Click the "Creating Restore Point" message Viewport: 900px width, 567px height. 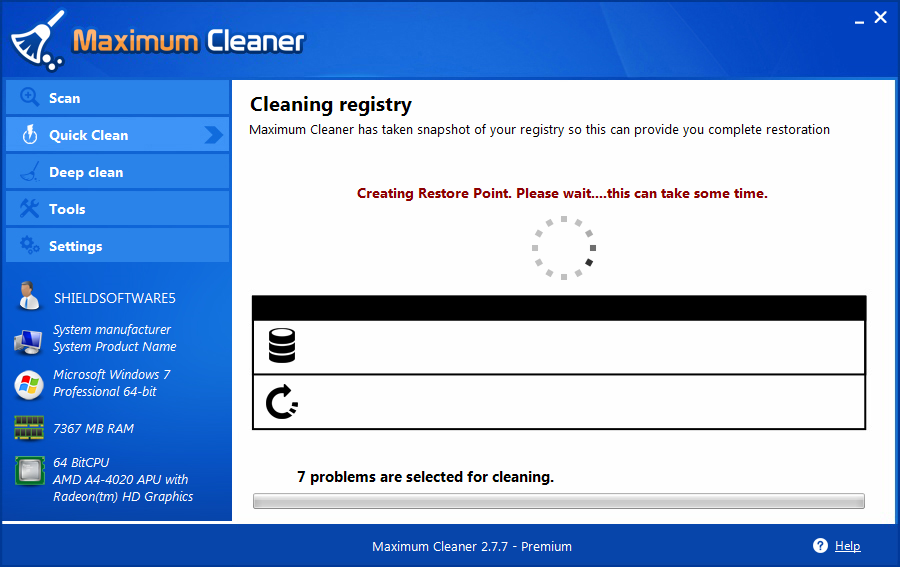pyautogui.click(x=562, y=193)
